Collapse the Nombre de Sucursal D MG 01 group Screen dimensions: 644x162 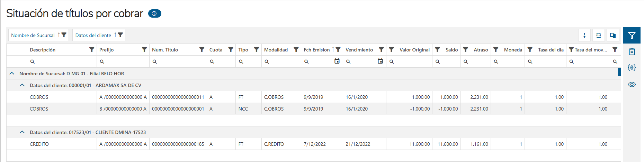[x=12, y=74]
